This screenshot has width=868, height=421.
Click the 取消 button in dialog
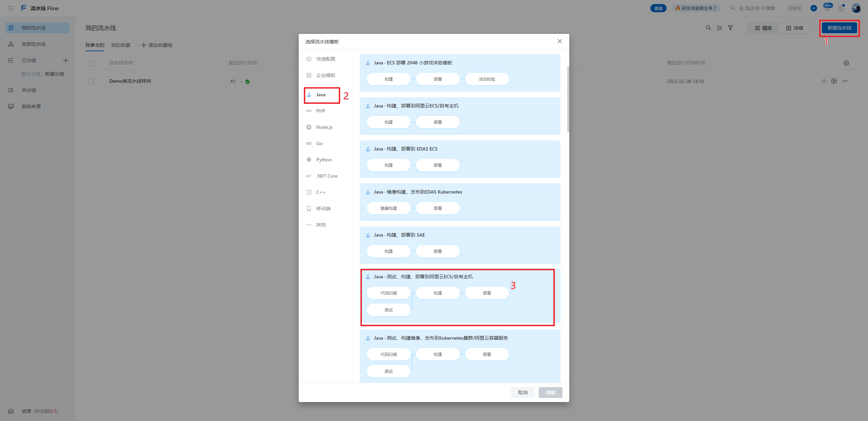coord(522,393)
